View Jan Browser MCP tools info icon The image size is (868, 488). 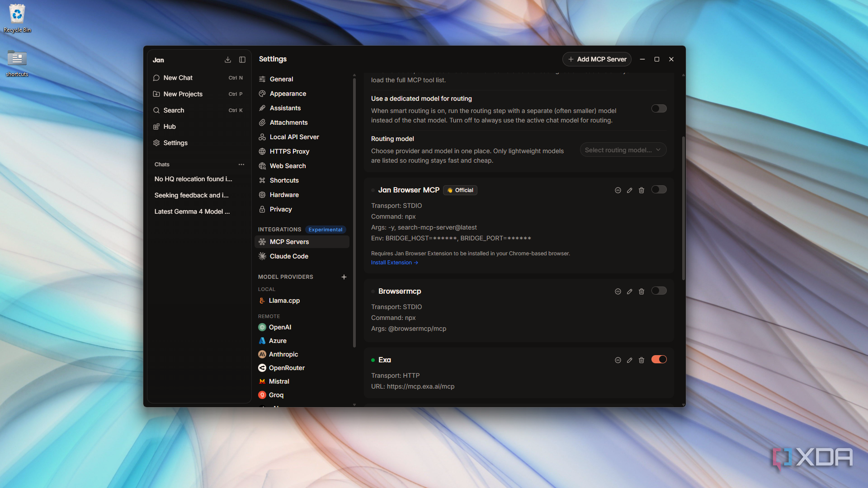pos(618,190)
